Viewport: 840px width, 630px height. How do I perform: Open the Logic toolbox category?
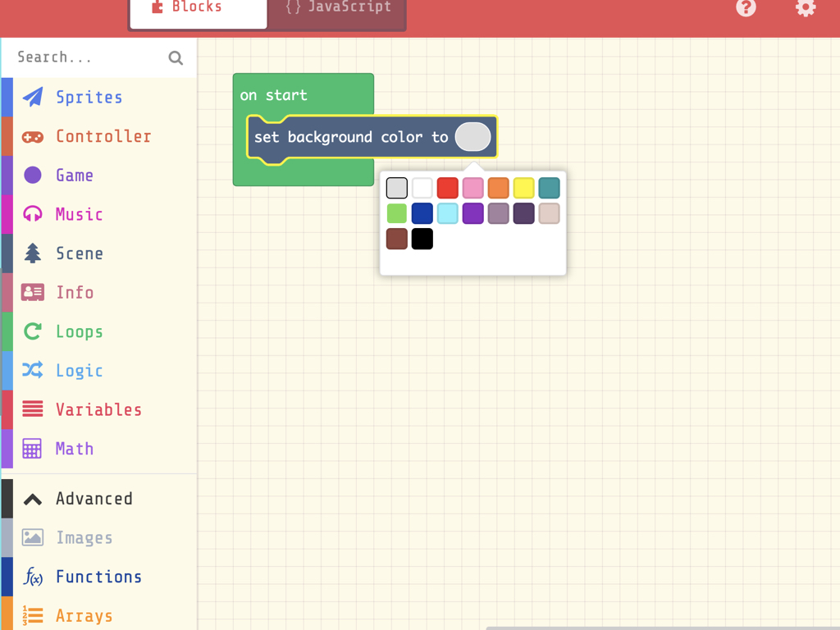(99, 371)
